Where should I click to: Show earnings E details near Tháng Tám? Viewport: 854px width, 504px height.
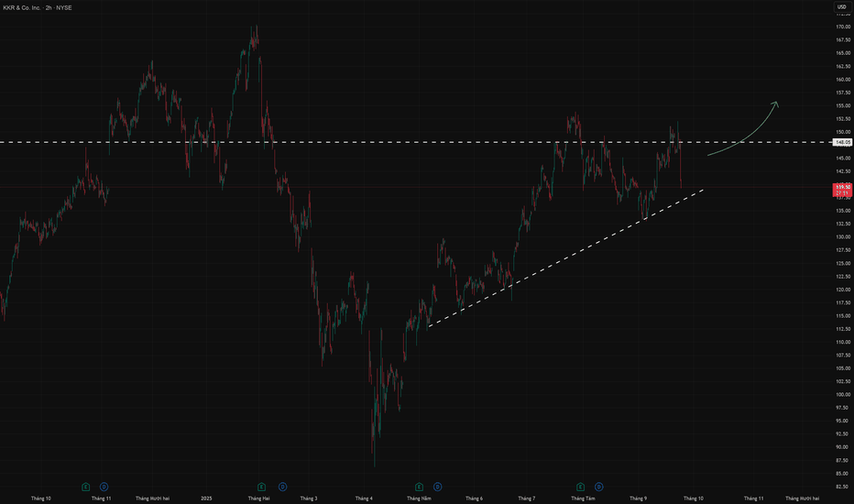tap(581, 487)
